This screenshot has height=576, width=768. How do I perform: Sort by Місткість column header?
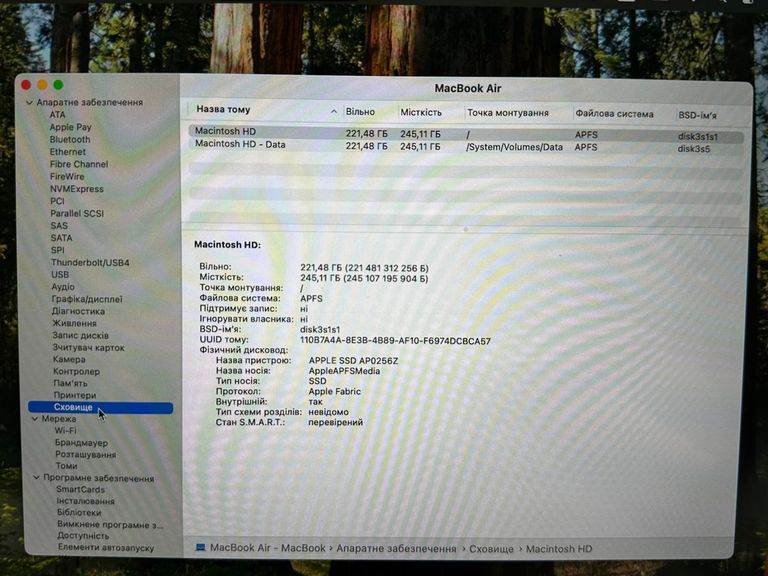421,113
